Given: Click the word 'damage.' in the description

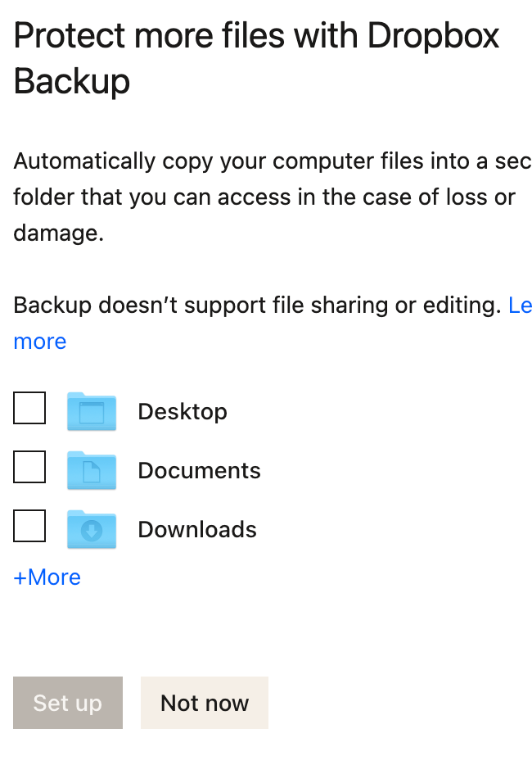Looking at the screenshot, I should point(59,233).
